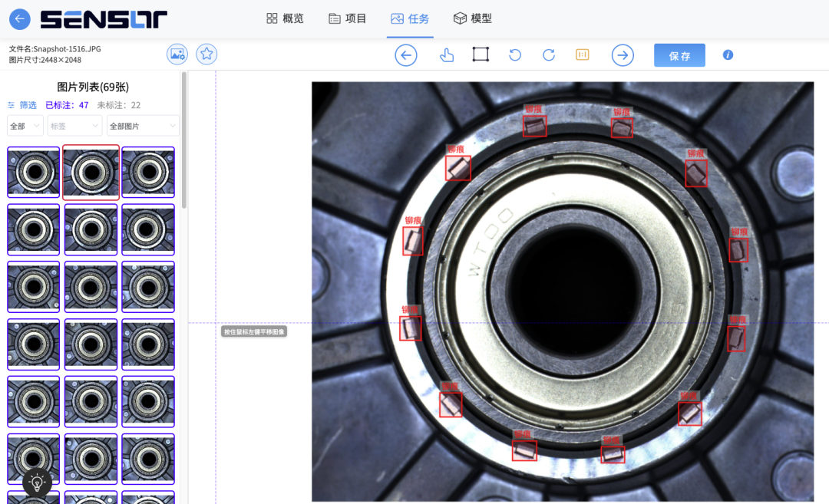Select the third thumbnail in the first row
Image resolution: width=829 pixels, height=504 pixels.
148,173
